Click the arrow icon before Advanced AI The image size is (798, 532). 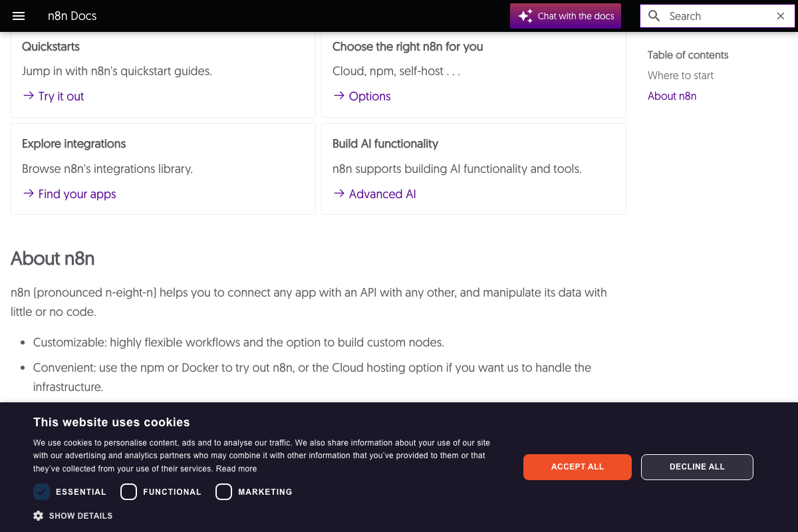click(x=339, y=194)
